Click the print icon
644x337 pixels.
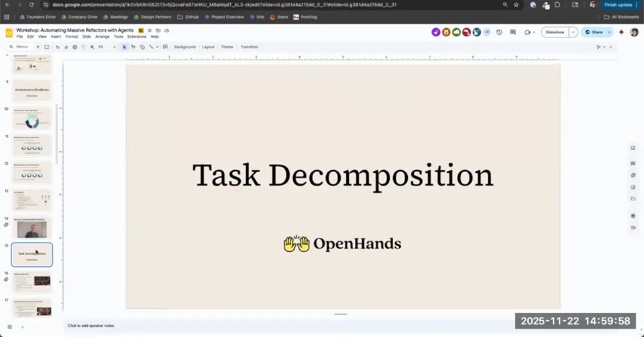pos(74,47)
